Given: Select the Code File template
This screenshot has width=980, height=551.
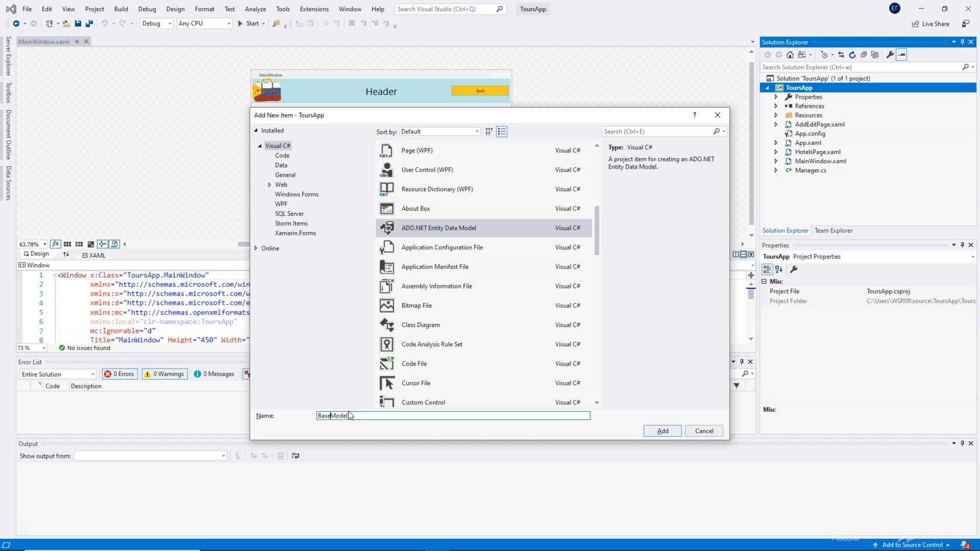Looking at the screenshot, I should pyautogui.click(x=484, y=363).
